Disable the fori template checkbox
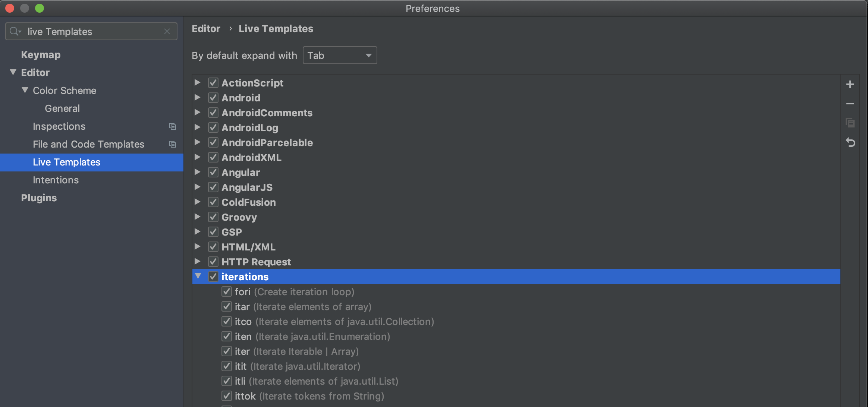Viewport: 868px width, 407px height. point(226,291)
